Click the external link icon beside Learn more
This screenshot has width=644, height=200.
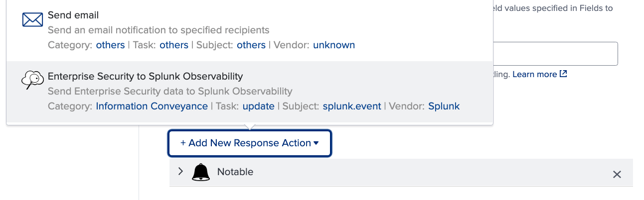tap(563, 74)
